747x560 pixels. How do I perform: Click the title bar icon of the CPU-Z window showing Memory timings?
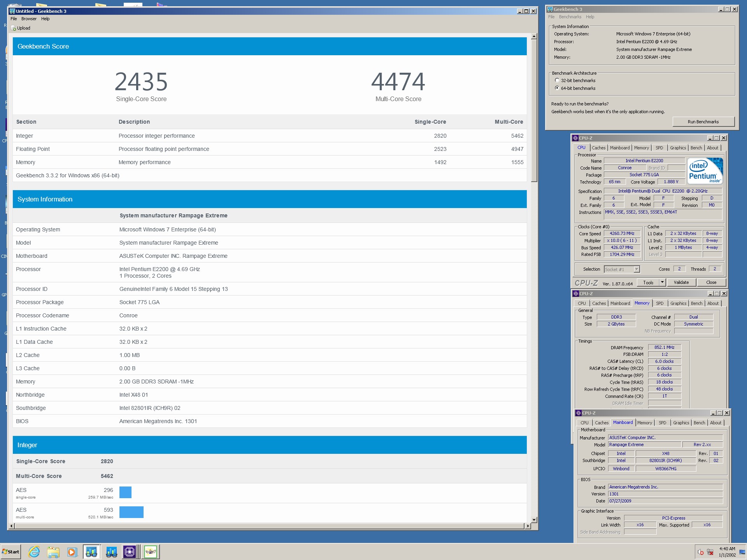click(x=576, y=294)
